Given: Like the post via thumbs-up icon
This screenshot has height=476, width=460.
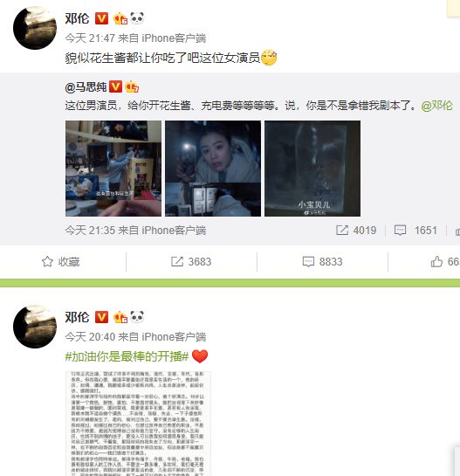Looking at the screenshot, I should coord(436,261).
